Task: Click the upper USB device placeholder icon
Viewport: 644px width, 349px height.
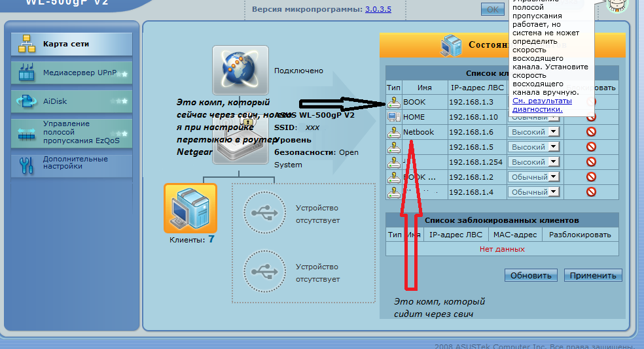Action: 264,213
